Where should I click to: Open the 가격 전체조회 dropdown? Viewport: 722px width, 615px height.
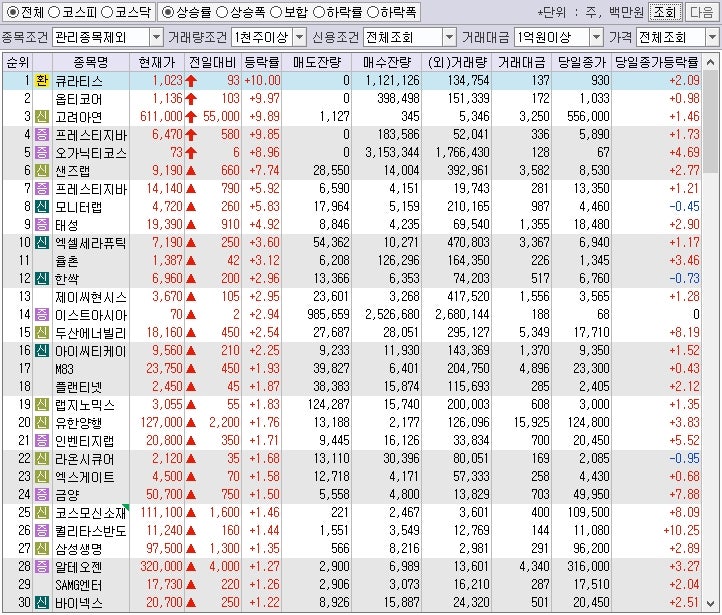pyautogui.click(x=712, y=37)
